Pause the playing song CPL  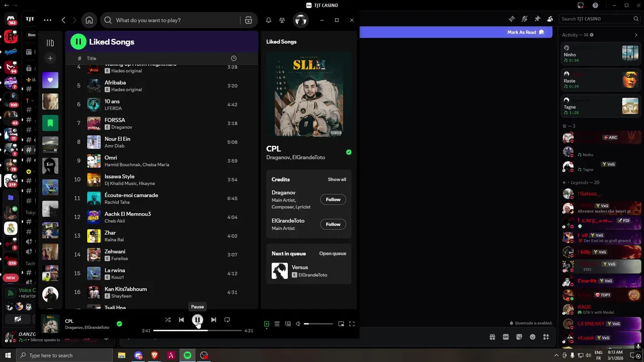[x=197, y=320]
